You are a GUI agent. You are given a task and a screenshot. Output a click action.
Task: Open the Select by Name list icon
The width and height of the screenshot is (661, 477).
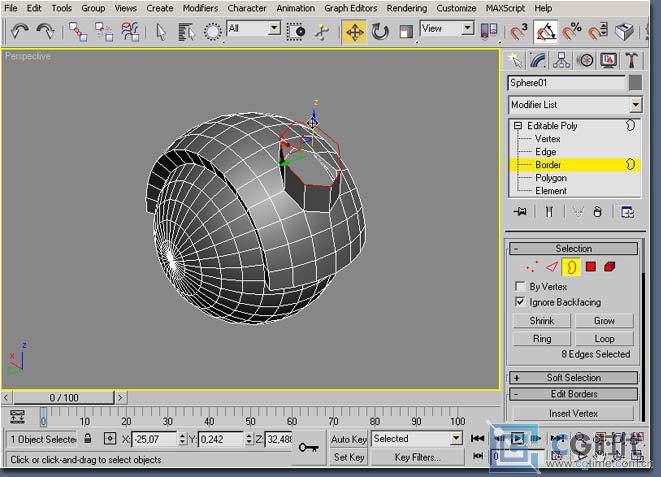[x=185, y=32]
